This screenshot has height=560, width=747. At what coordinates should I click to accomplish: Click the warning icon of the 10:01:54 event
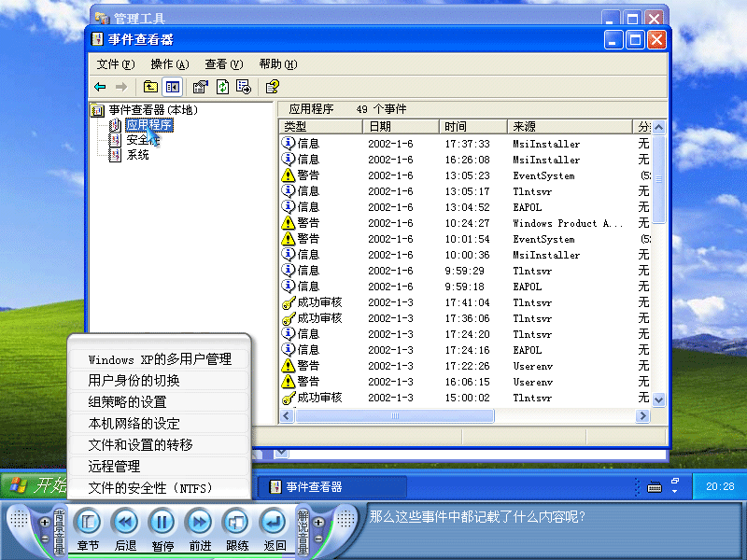289,238
